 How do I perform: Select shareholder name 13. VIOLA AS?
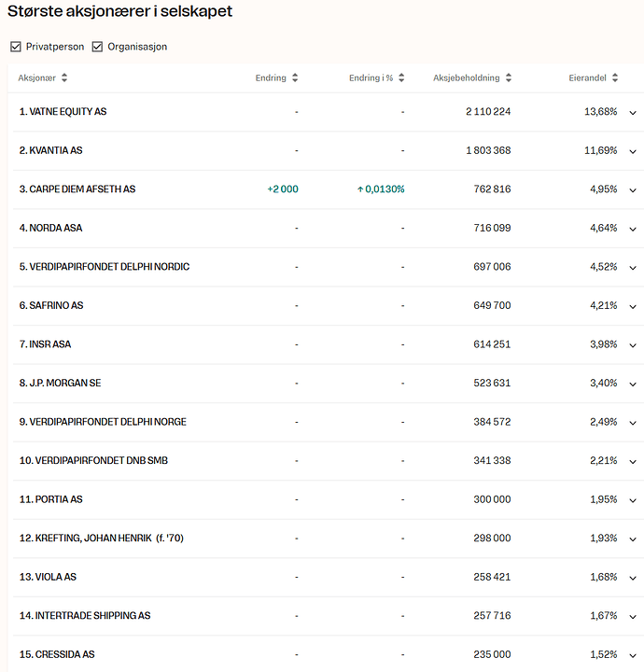pos(48,577)
